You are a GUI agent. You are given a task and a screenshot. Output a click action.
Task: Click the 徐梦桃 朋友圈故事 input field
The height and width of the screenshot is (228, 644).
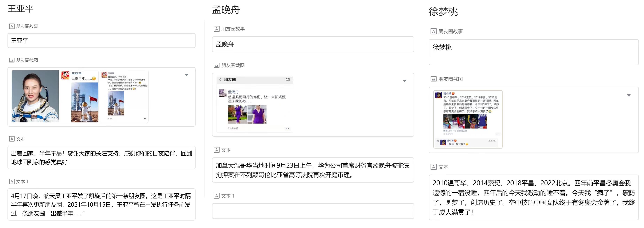click(x=534, y=52)
